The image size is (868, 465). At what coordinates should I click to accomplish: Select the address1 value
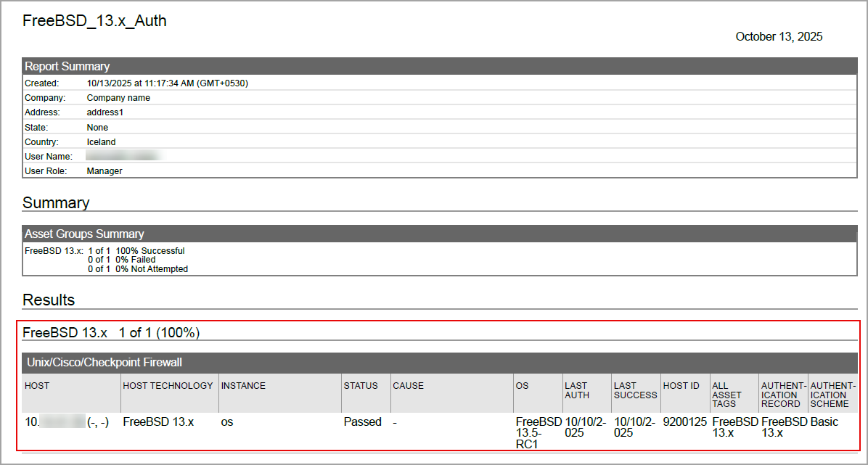(105, 112)
